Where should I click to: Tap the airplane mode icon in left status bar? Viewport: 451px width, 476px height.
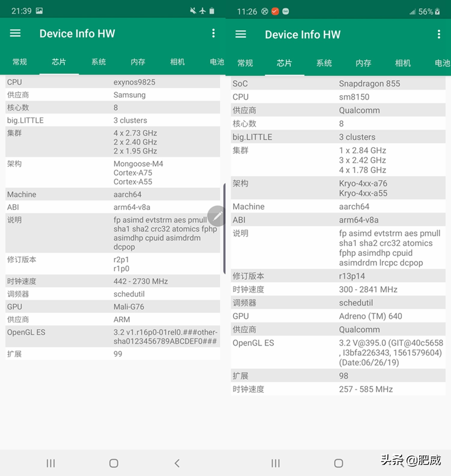coord(202,11)
